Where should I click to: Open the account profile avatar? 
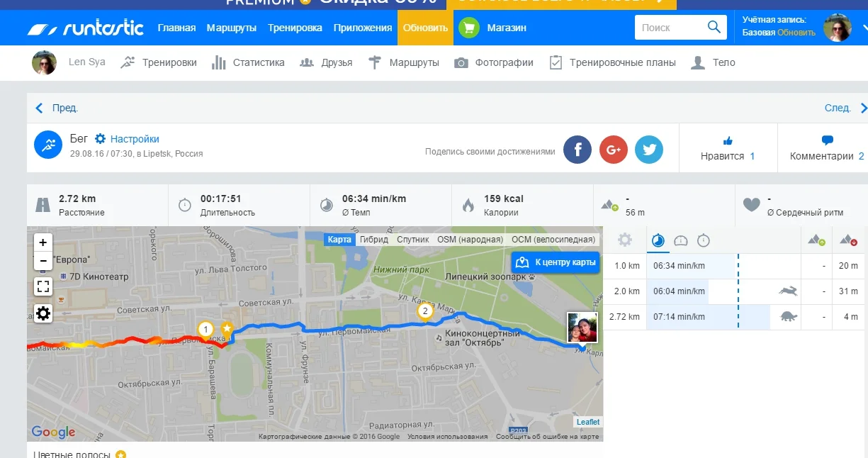[x=838, y=28]
